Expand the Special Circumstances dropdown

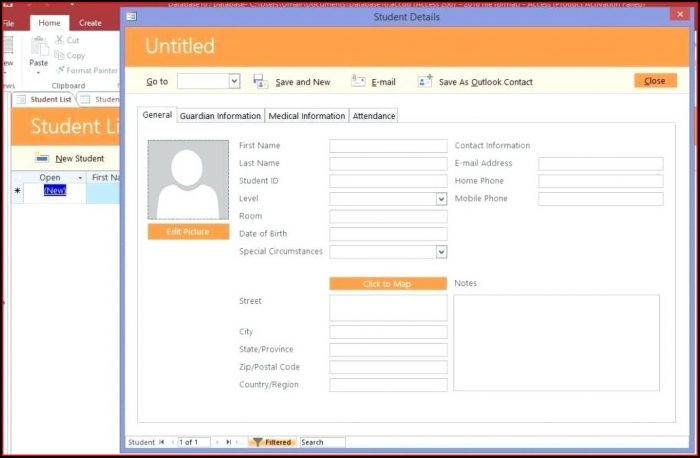point(441,252)
